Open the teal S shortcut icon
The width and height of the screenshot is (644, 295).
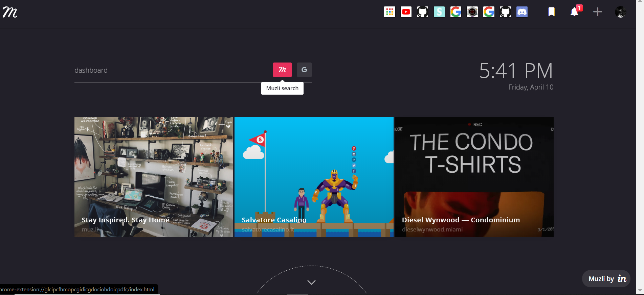439,12
